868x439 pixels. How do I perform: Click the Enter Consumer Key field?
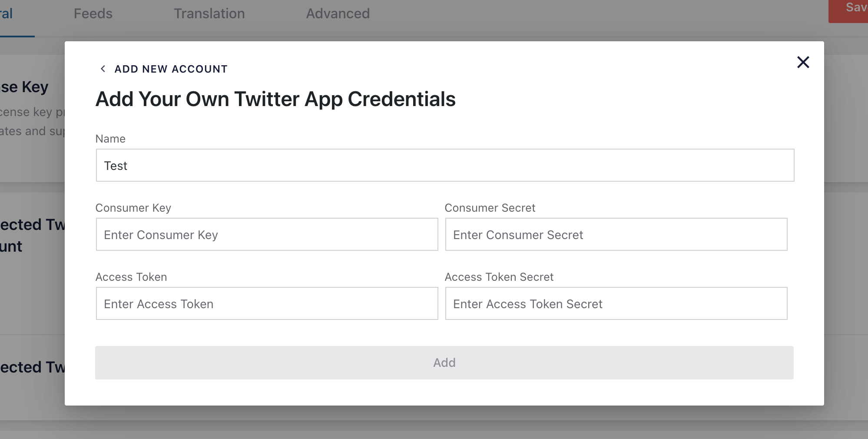pos(267,235)
